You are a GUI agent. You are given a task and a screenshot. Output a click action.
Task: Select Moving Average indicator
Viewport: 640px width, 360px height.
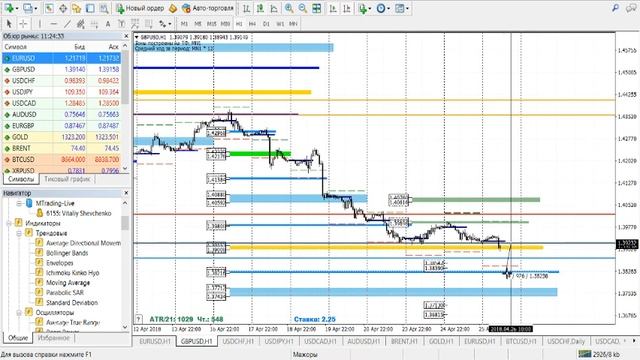(68, 283)
